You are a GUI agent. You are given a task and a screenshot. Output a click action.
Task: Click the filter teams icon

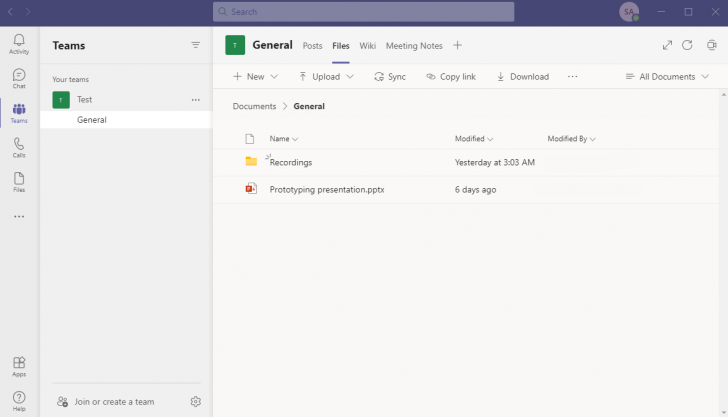[195, 45]
